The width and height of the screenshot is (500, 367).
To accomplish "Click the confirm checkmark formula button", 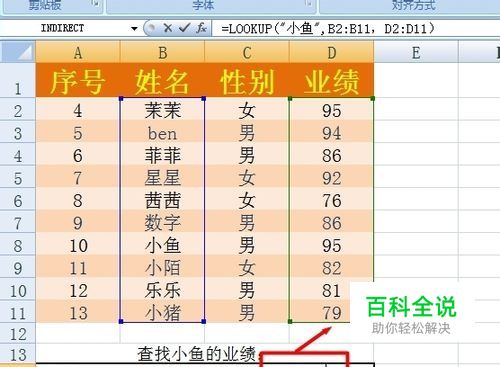I will [x=184, y=28].
